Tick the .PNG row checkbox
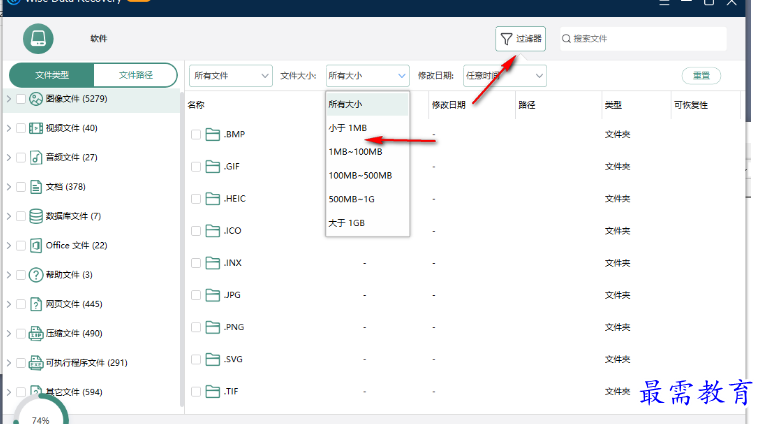Screen dimensions: 761x424 click(x=196, y=327)
